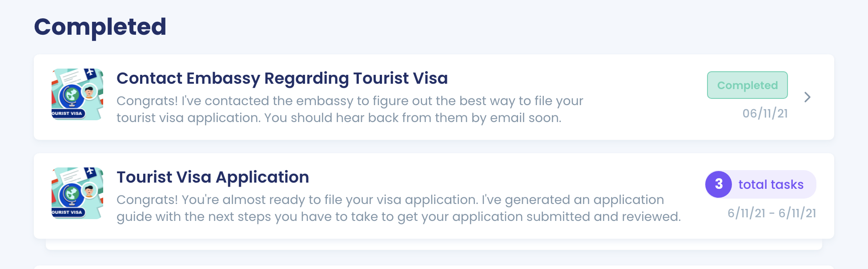Click the avatar face icon in second thumbnail

pos(90,191)
